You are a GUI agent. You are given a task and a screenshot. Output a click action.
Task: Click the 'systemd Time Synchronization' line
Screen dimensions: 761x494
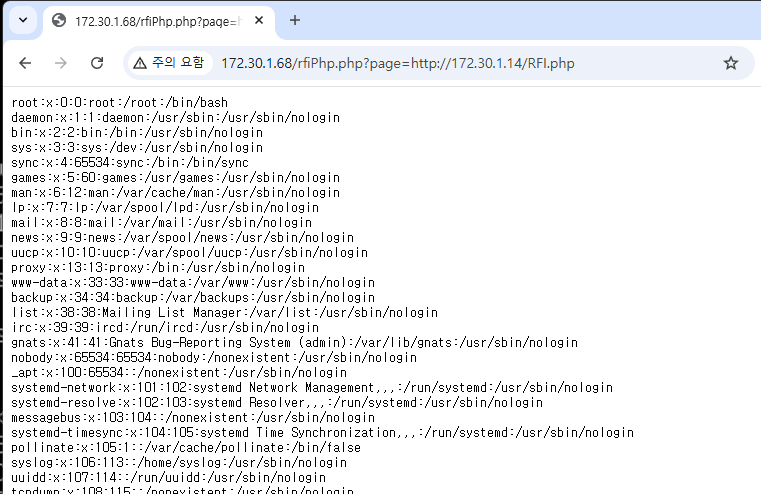click(x=322, y=432)
